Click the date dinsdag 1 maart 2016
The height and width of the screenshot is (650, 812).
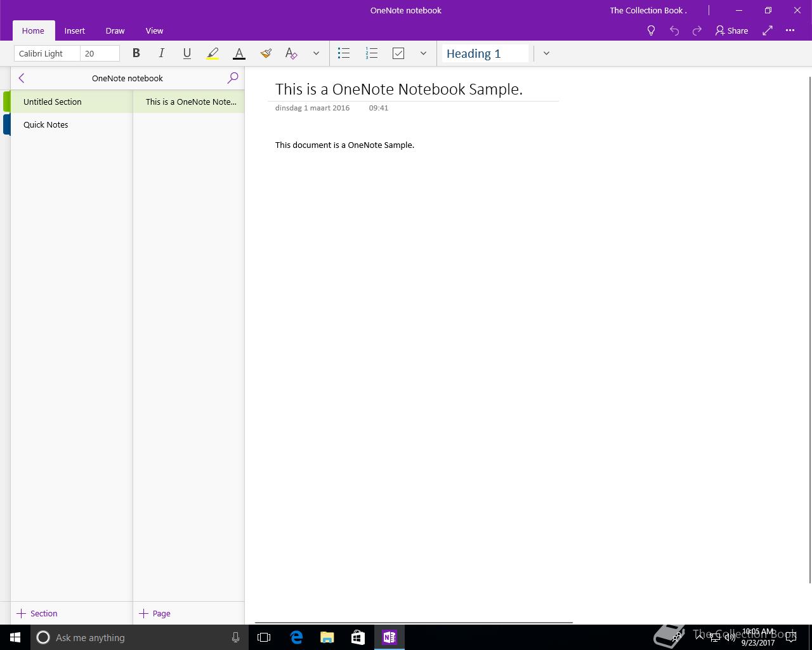[312, 108]
